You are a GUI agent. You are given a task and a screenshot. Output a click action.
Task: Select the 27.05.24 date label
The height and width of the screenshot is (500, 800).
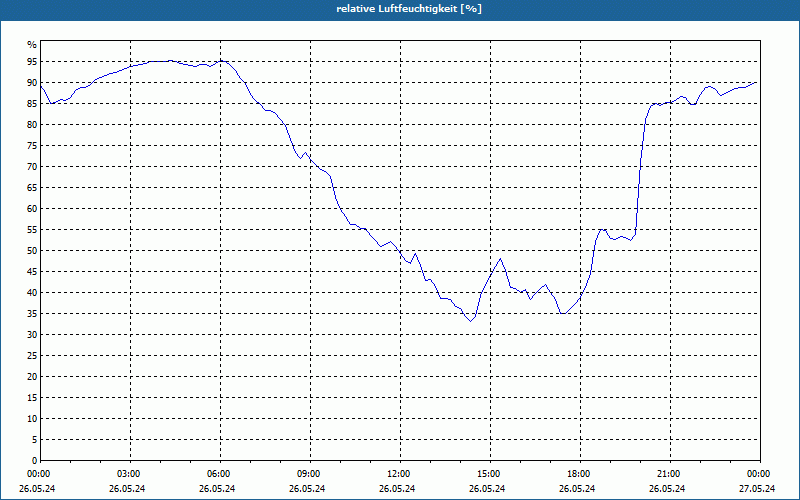(757, 489)
